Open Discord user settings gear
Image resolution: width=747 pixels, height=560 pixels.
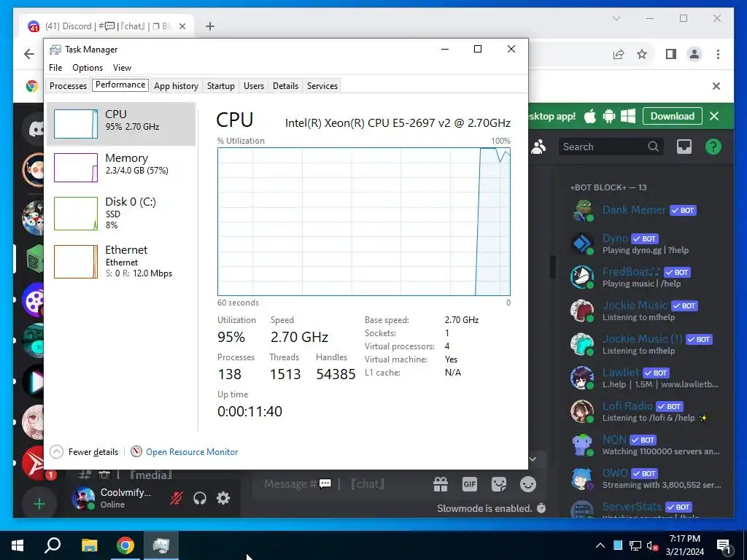223,498
